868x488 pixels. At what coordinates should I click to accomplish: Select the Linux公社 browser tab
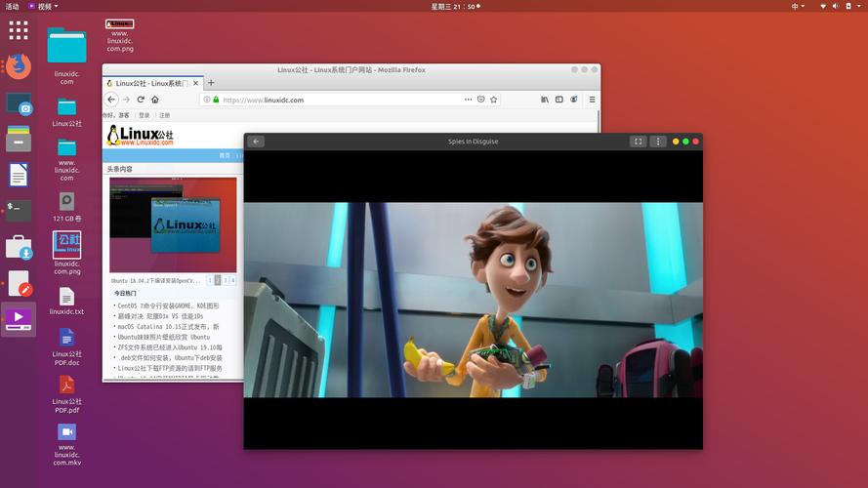[x=151, y=83]
